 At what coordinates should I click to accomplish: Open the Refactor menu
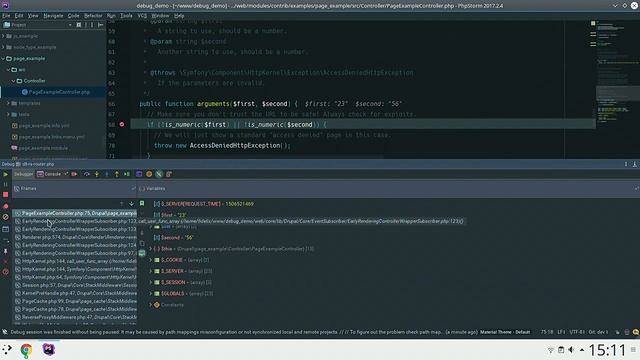pos(93,16)
